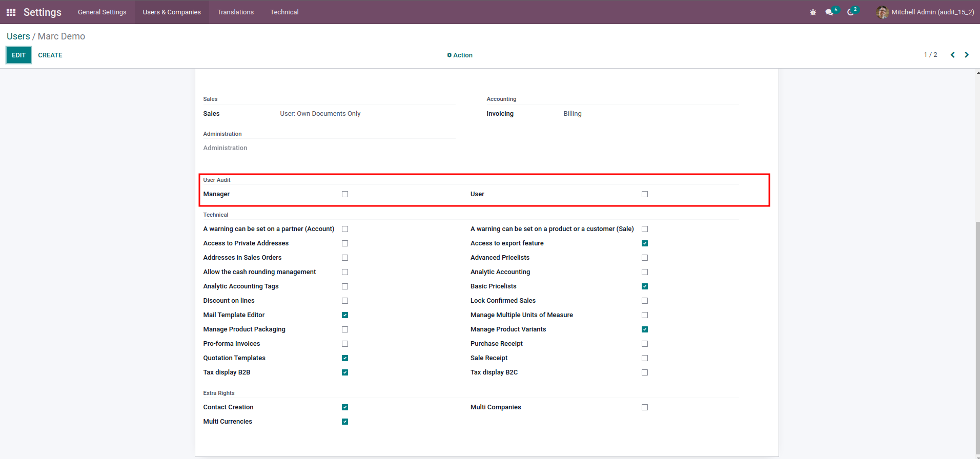Go to the next user record arrow
This screenshot has width=980, height=459.
pos(967,55)
